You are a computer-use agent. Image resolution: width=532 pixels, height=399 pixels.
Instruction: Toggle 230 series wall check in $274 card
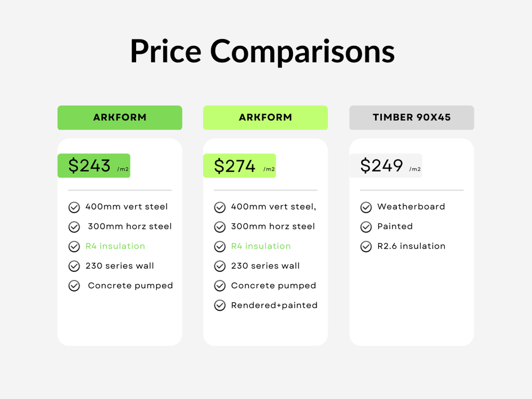click(x=220, y=266)
